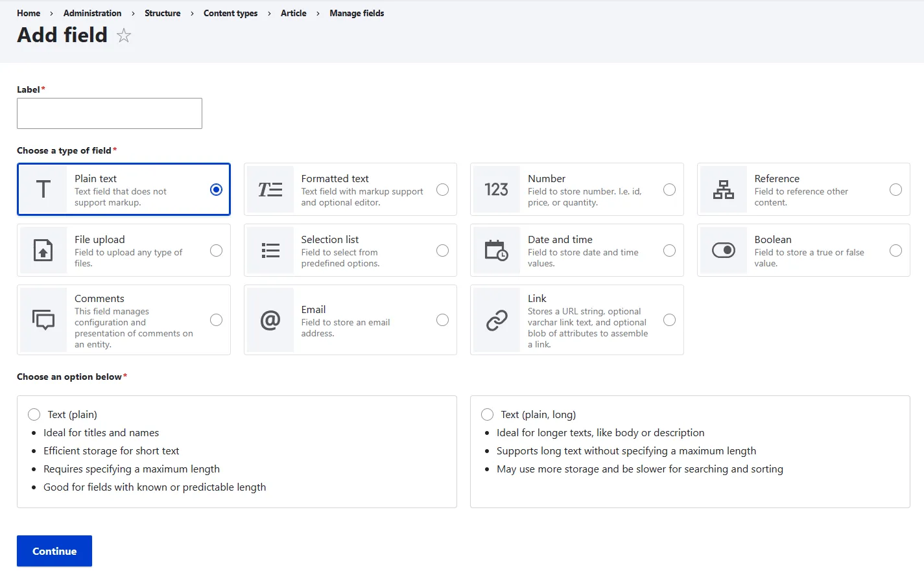Select the Formatted text radio button
The image size is (924, 571).
coord(443,189)
